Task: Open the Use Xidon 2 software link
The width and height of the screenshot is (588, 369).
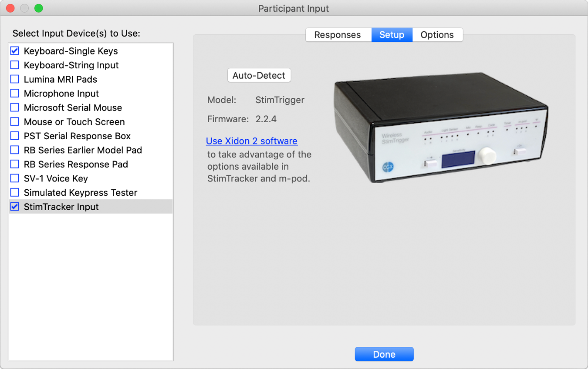Action: (251, 141)
